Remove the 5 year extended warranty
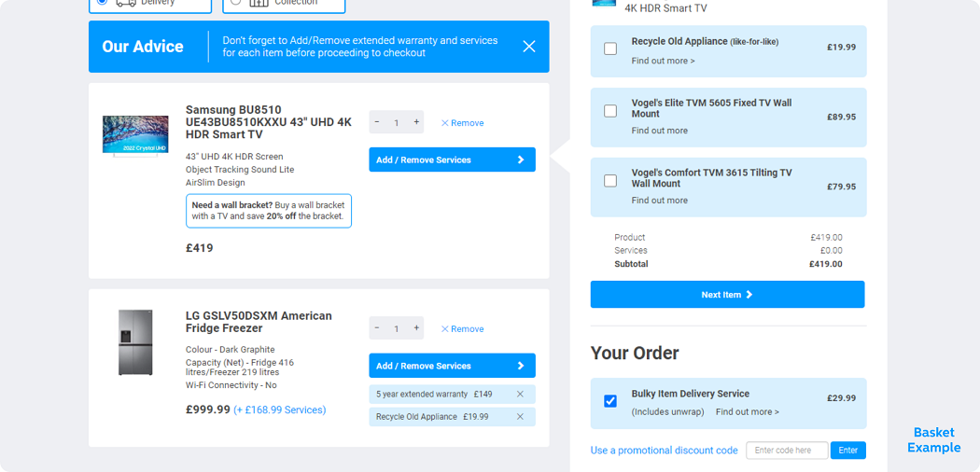The image size is (980, 472). [520, 395]
